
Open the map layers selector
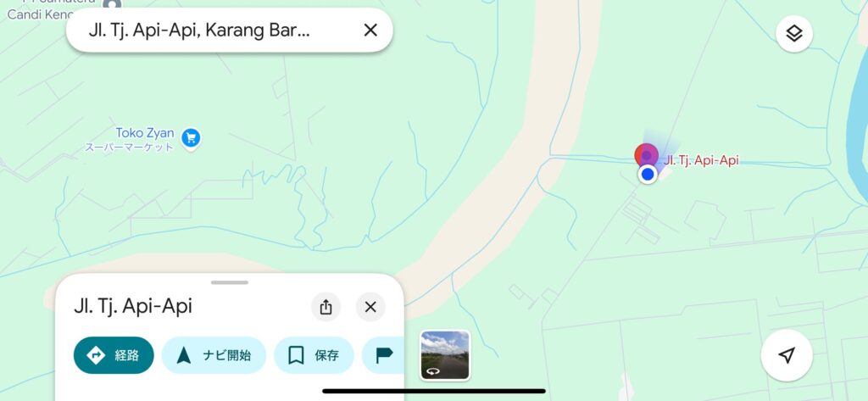(794, 34)
